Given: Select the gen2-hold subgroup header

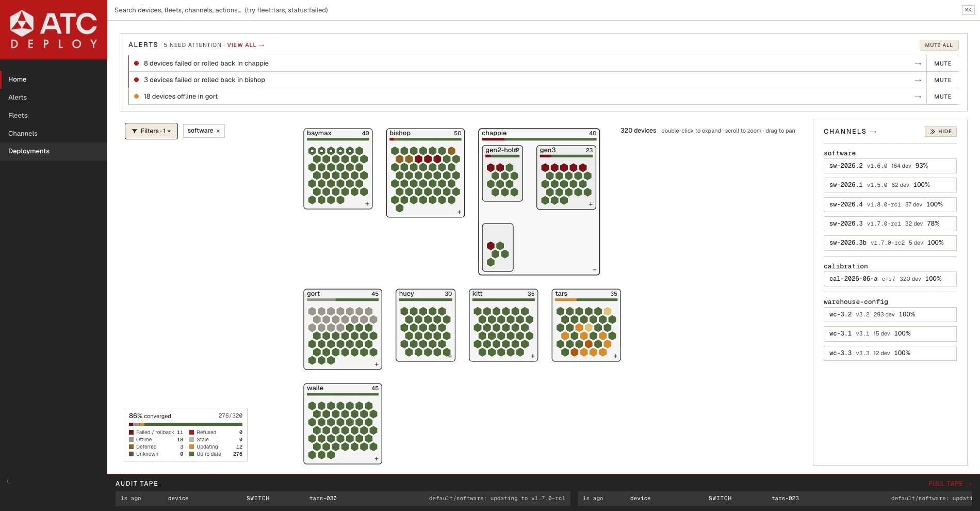Looking at the screenshot, I should click(x=502, y=150).
